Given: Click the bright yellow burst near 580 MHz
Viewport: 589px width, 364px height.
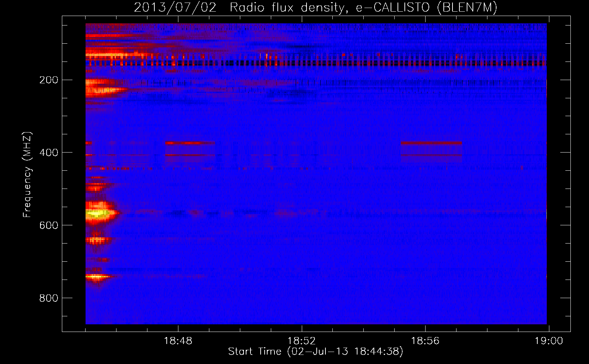Looking at the screenshot, I should coord(98,213).
